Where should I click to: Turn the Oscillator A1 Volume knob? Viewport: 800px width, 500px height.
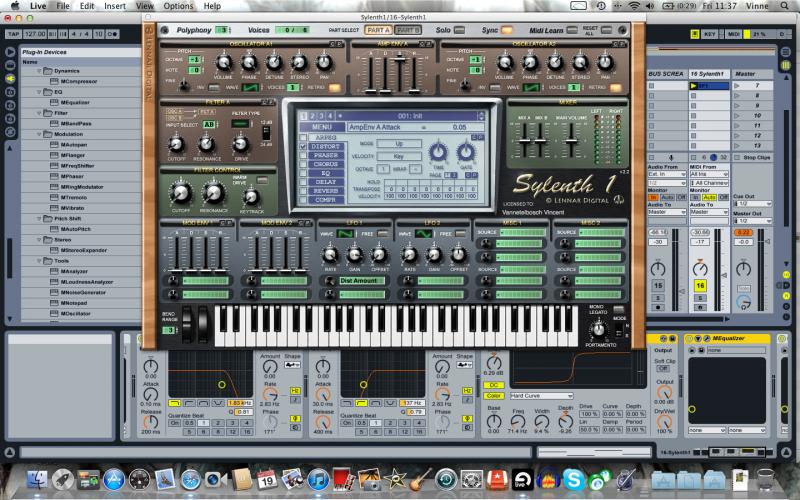pos(223,62)
